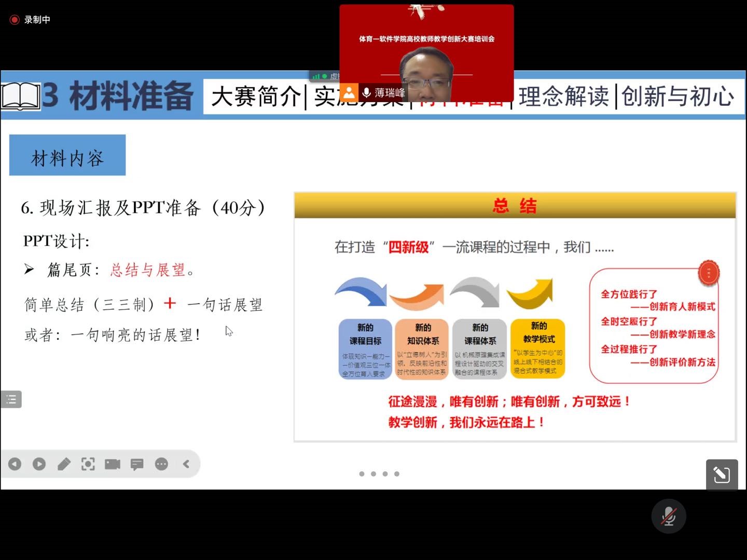Screen dimensions: 747x560
Task: Click the green network signal indicator
Action: pos(316,77)
